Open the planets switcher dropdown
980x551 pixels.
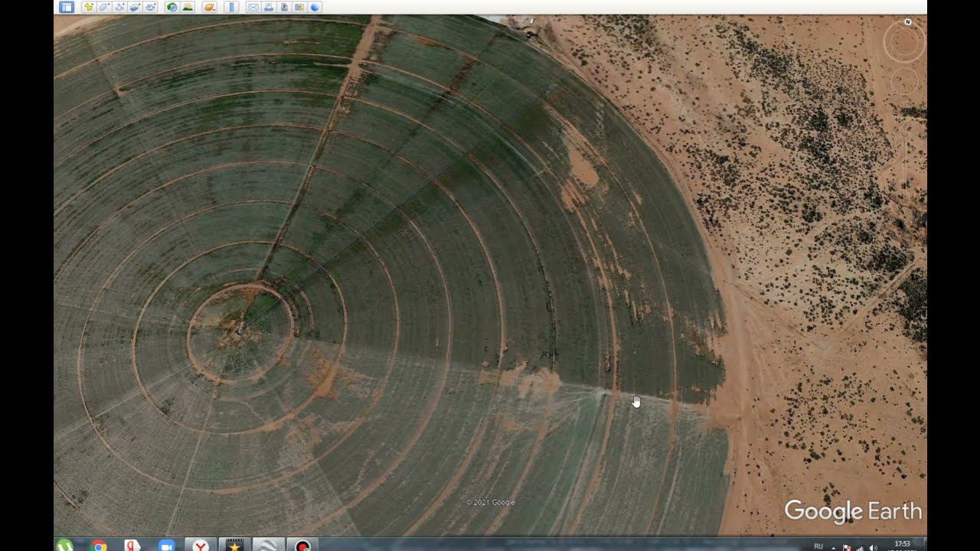point(209,7)
